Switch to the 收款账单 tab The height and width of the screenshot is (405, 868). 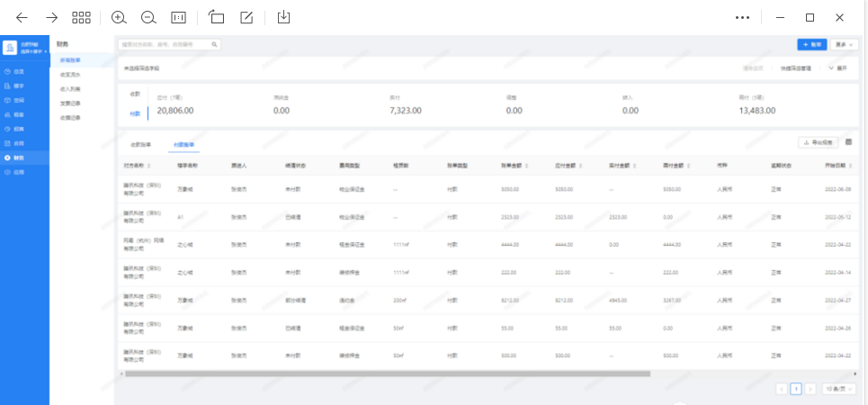[x=141, y=144]
